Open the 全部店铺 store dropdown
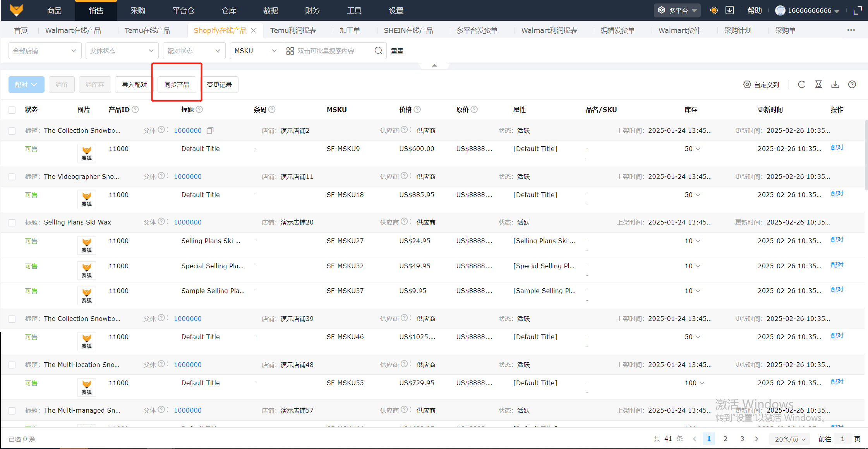The width and height of the screenshot is (868, 449). click(x=45, y=51)
